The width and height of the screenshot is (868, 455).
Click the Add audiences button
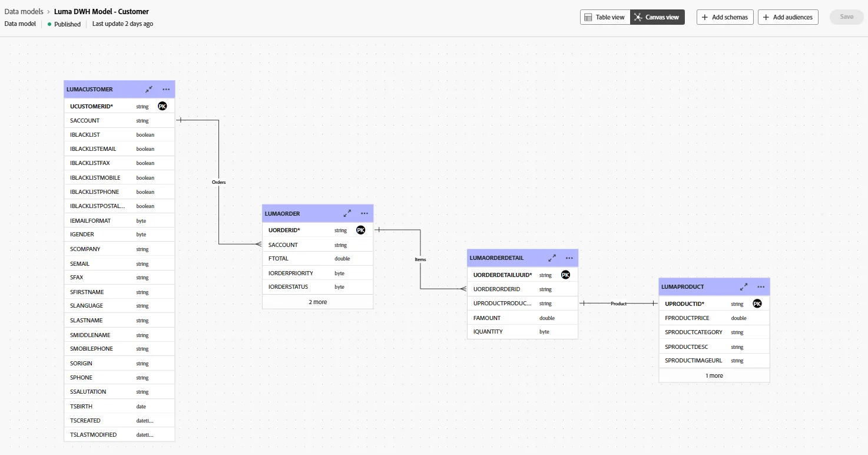788,17
